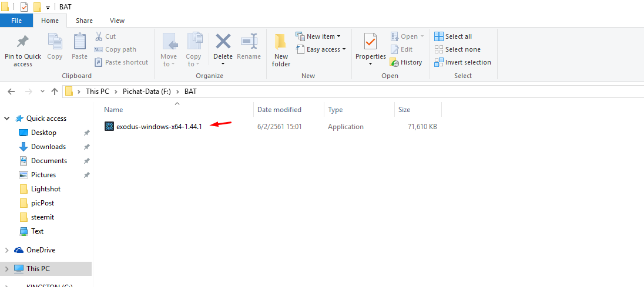This screenshot has width=644, height=287.
Task: Open Customize Quick Access Toolbar dropdown
Action: pos(48,8)
